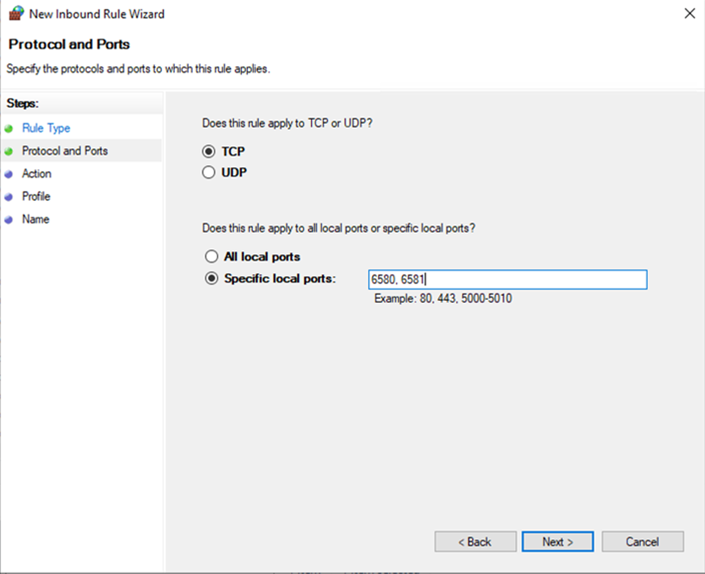
Task: Choose the UDP radio button
Action: pos(209,172)
